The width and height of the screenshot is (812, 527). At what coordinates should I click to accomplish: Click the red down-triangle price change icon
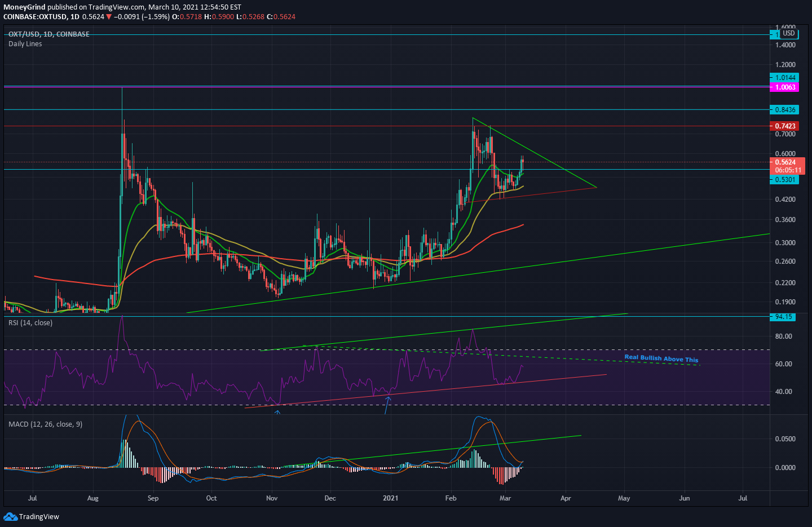(x=109, y=16)
